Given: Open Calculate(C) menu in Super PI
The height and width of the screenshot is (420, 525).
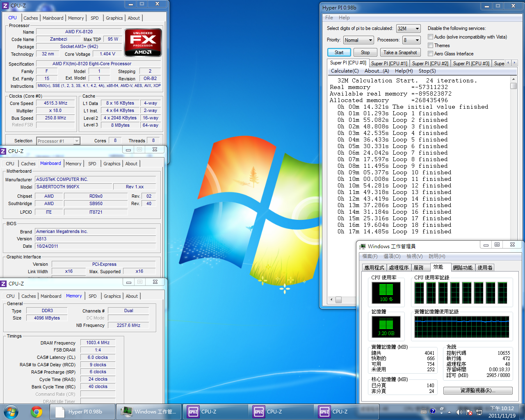Looking at the screenshot, I should 345,71.
